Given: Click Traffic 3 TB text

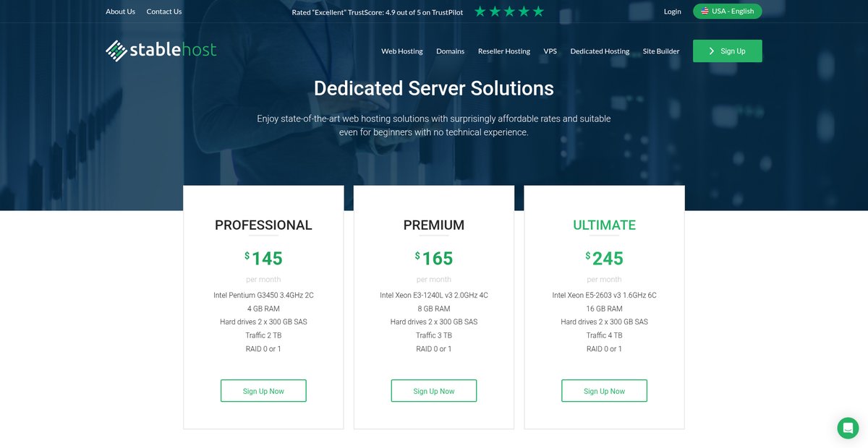Looking at the screenshot, I should pos(434,335).
